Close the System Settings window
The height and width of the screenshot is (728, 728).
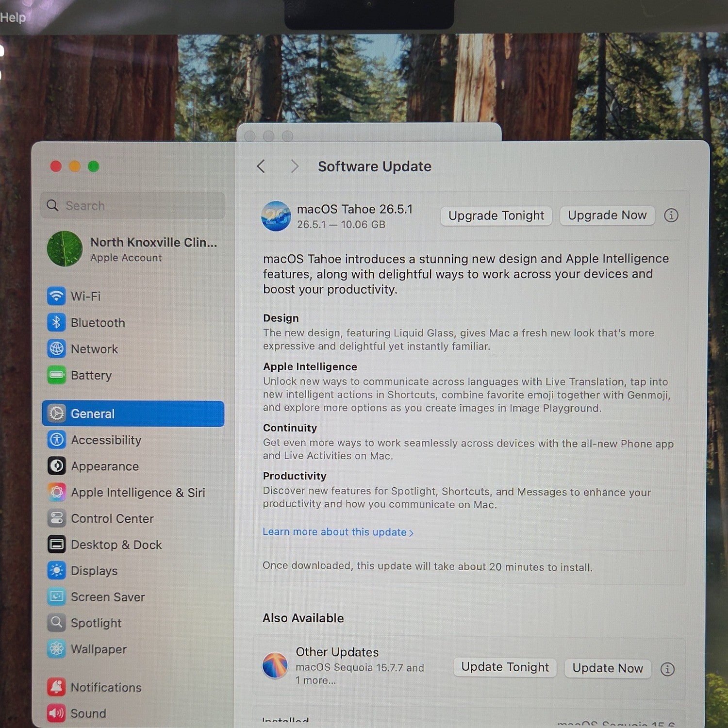pyautogui.click(x=56, y=166)
